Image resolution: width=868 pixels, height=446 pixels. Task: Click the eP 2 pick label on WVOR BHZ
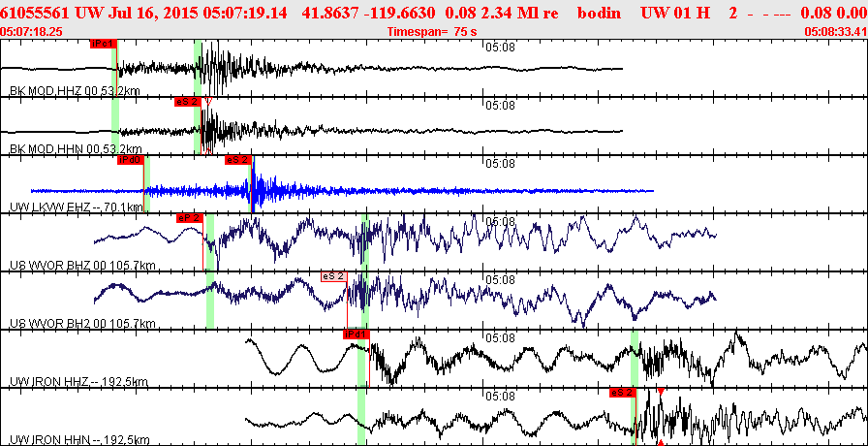[x=189, y=218]
